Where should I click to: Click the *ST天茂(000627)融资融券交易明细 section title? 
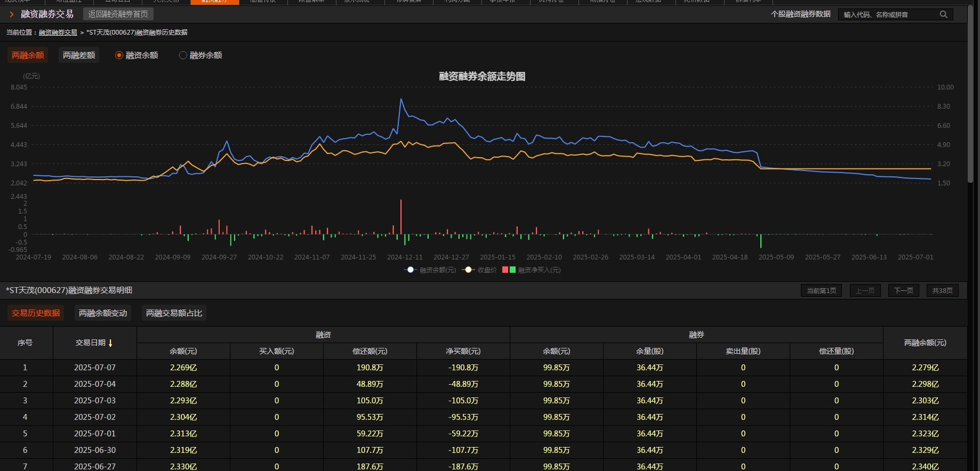pos(69,290)
